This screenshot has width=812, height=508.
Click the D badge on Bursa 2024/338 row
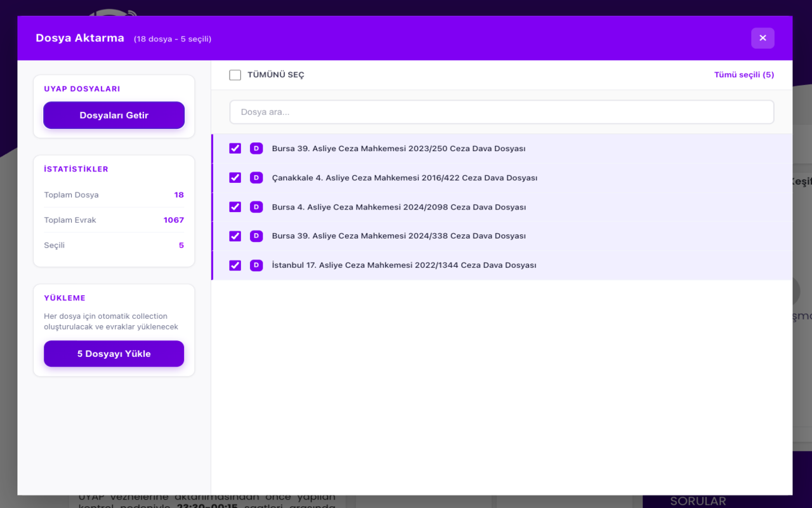[x=256, y=236]
